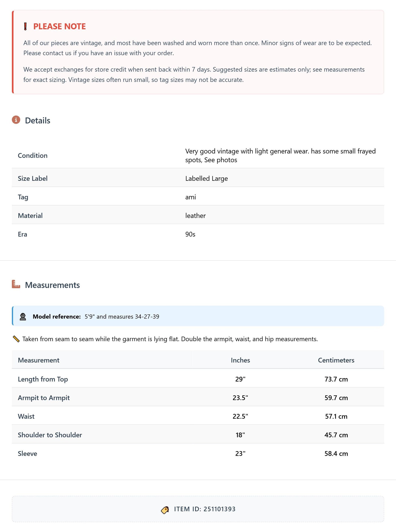Select the ITEM ID: 251101393 text
The width and height of the screenshot is (396, 532).
click(x=205, y=509)
